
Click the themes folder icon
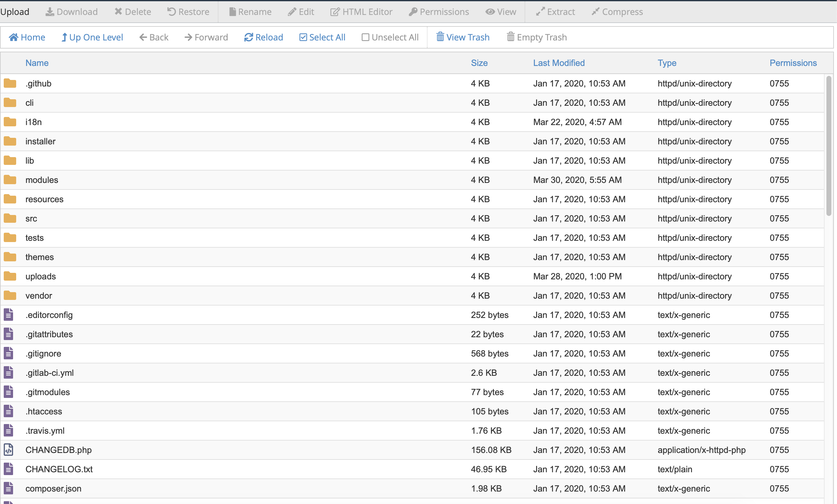pyautogui.click(x=10, y=257)
